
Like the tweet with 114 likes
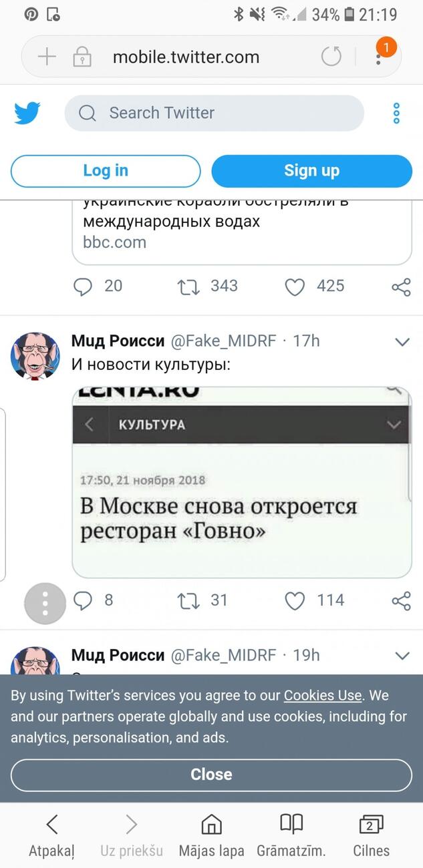(295, 601)
